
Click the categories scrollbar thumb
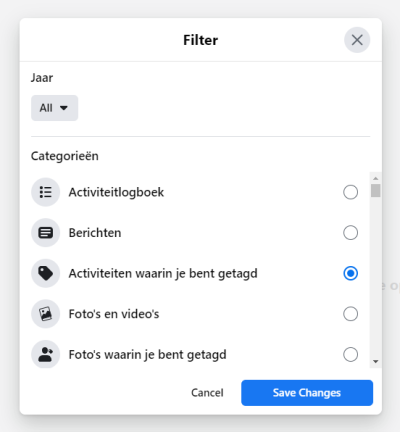click(x=376, y=191)
